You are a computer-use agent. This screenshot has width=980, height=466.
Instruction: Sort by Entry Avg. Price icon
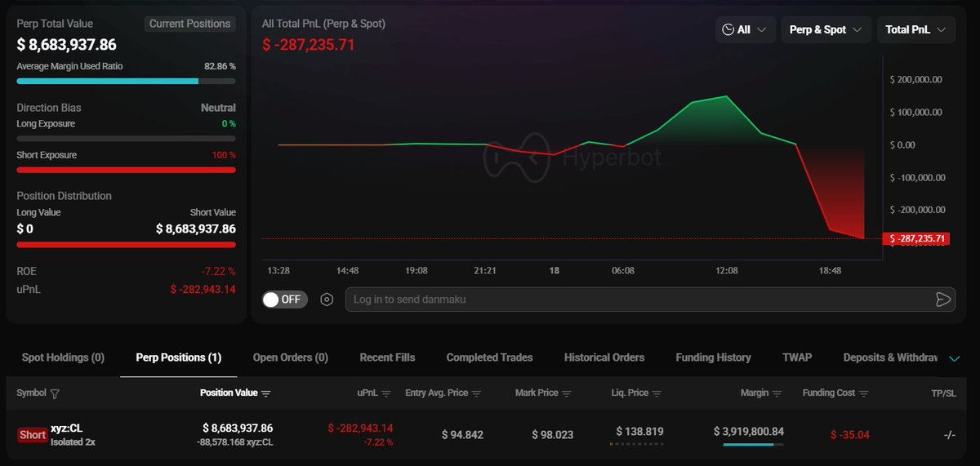tap(476, 393)
